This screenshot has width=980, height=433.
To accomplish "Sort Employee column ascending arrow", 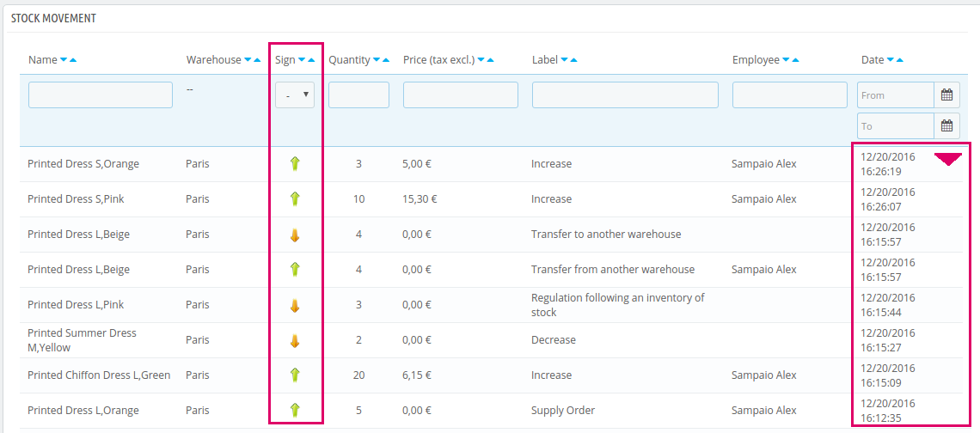I will [x=796, y=60].
